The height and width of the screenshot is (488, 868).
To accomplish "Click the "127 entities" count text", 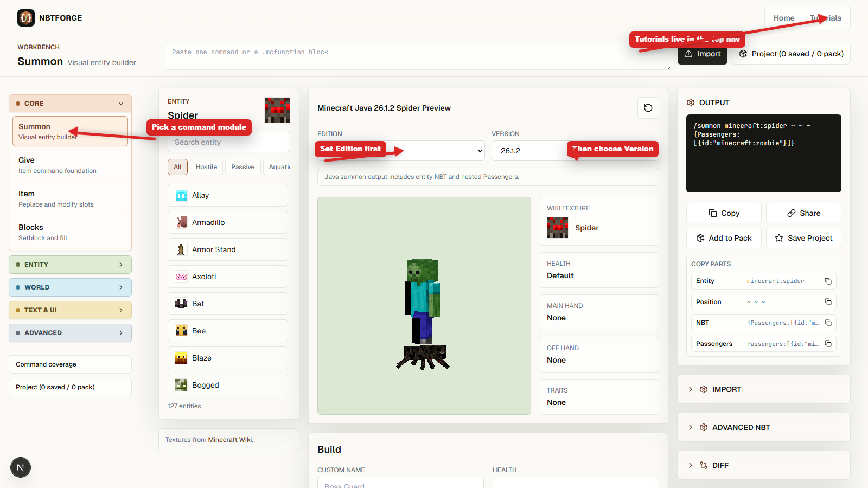I will (184, 406).
